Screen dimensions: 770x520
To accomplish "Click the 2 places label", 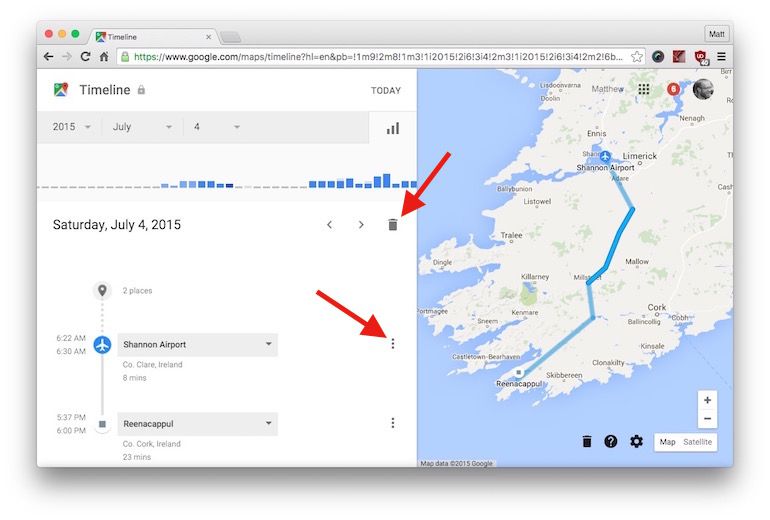I will tap(138, 291).
